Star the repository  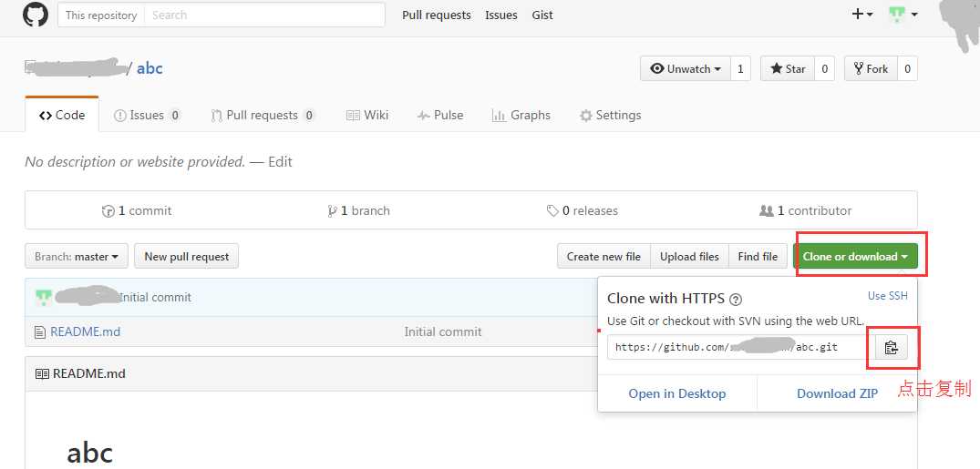788,68
